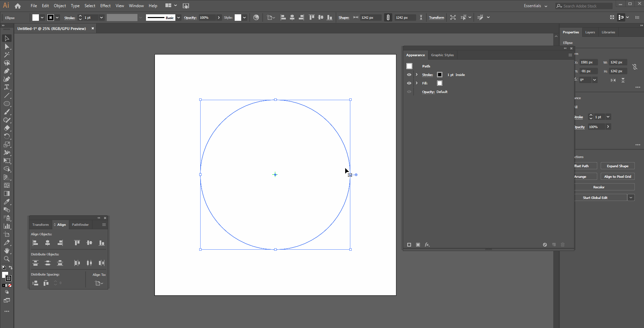Select the Pen tool
This screenshot has height=328, width=644.
pyautogui.click(x=7, y=71)
